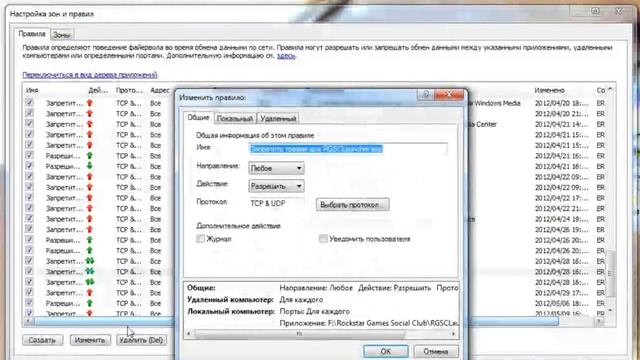The width and height of the screenshot is (640, 360).
Task: Uncheck rule checkbox in row dated 2012/04/24 19
Action: click(x=29, y=219)
